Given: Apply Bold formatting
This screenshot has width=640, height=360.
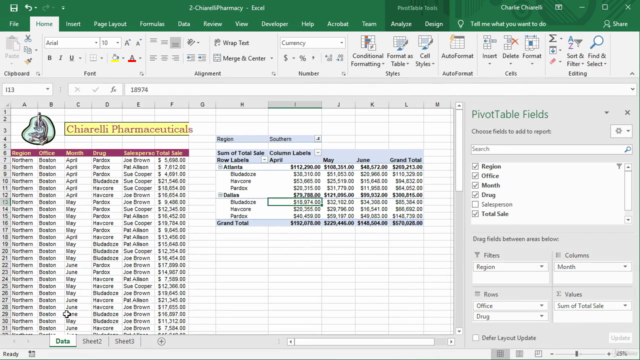Looking at the screenshot, I should (x=49, y=58).
